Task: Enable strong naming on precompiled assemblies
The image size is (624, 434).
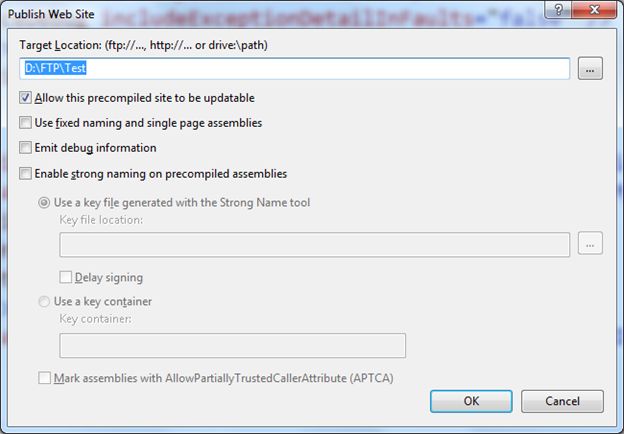Action: (x=26, y=173)
